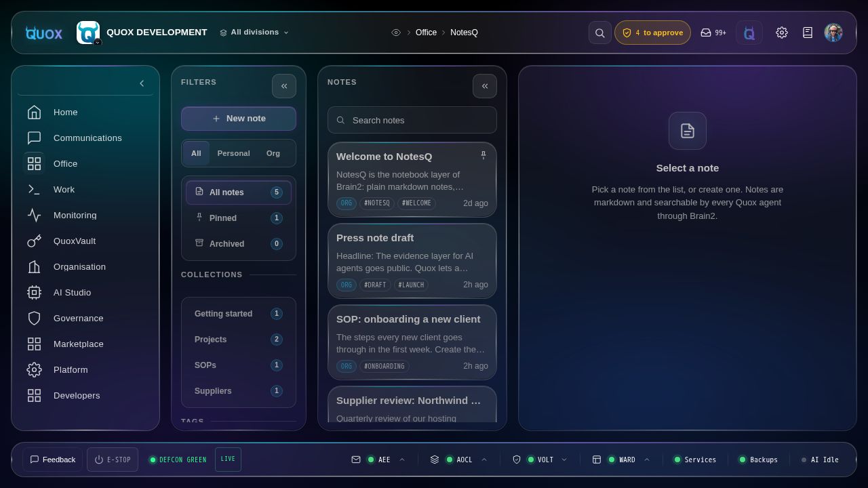Click the Quox assistant Q icon
This screenshot has width=868, height=488.
749,33
